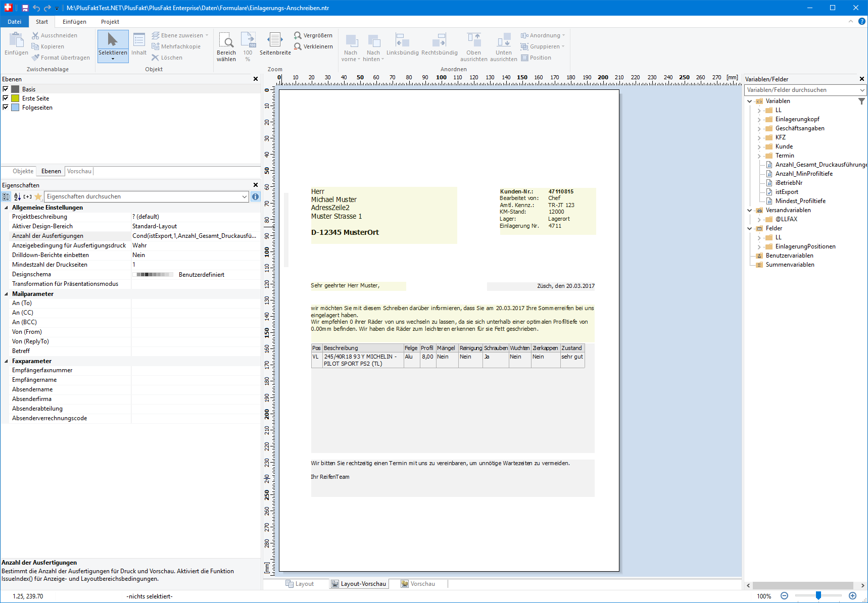Click the Designschema color strip
The image size is (868, 603).
point(153,274)
